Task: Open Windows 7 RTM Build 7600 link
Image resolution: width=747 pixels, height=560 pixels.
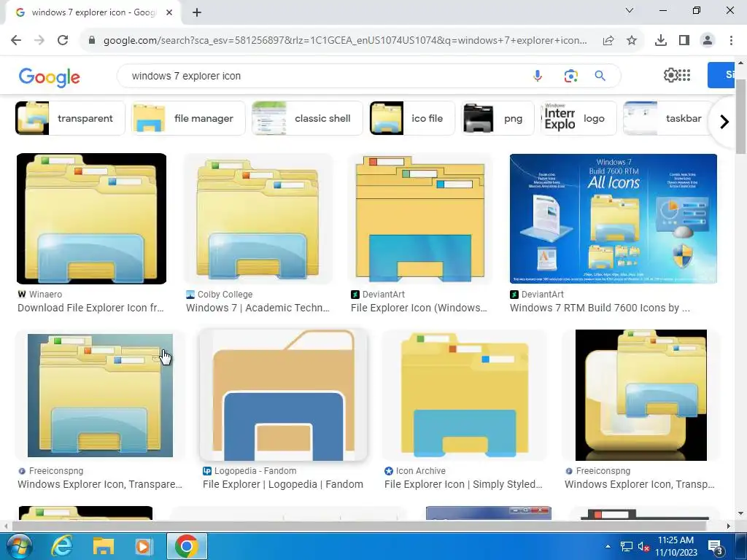Action: (600, 308)
